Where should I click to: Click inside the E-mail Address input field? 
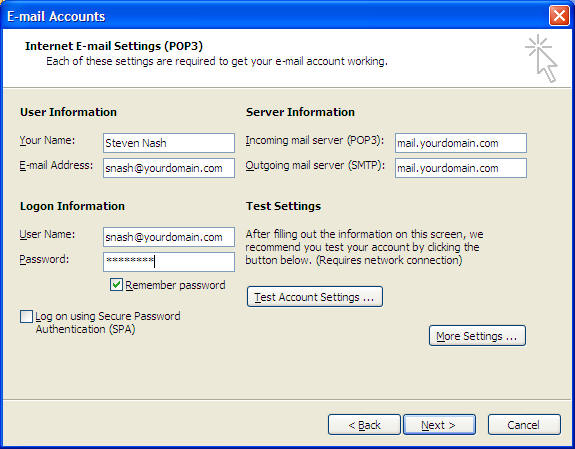click(169, 168)
